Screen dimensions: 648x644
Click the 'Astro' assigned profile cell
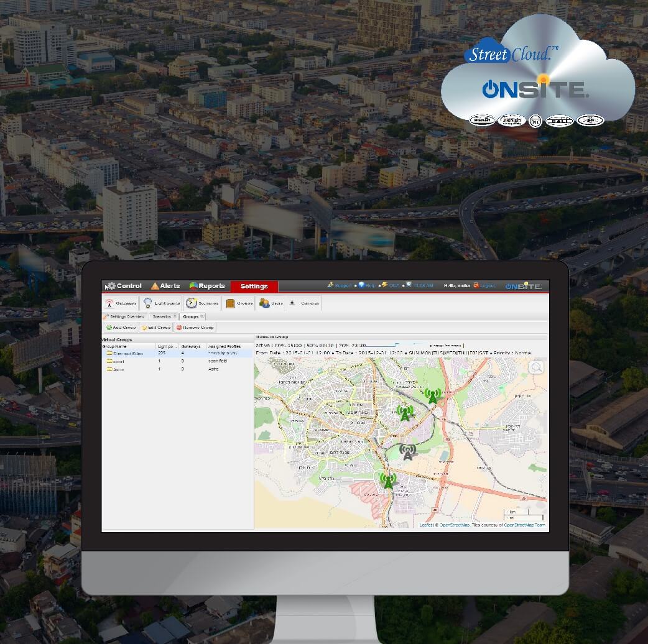click(x=213, y=369)
